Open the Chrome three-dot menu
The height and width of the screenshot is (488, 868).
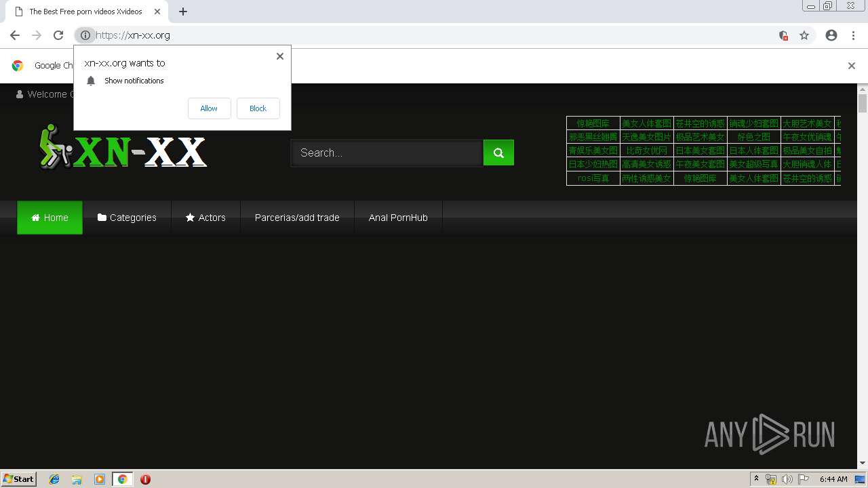point(853,35)
